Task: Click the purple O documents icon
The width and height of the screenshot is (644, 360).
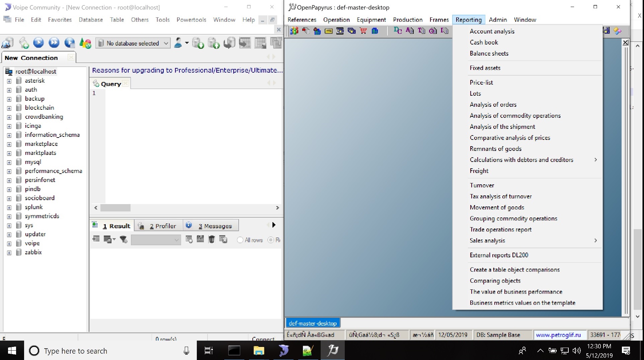Action: tap(433, 31)
